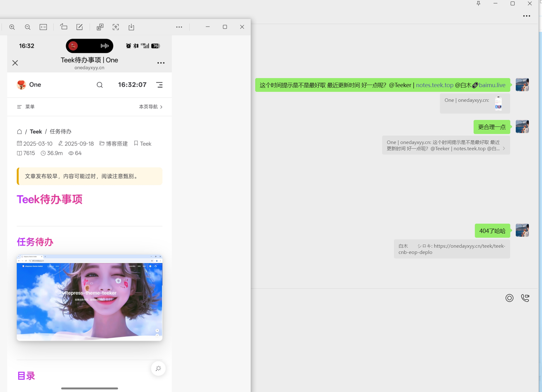The height and width of the screenshot is (392, 542).
Task: Click sender avatar beside 更合理一点 message
Action: (x=522, y=127)
